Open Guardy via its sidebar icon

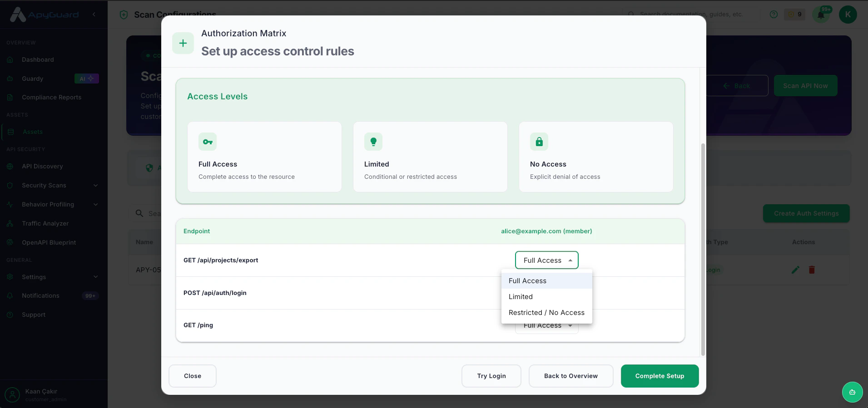pos(10,79)
